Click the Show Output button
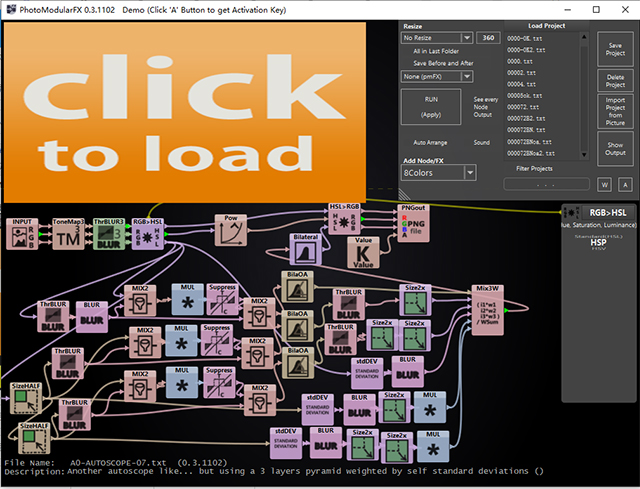Screen dimensions: 640x489 pyautogui.click(x=615, y=149)
